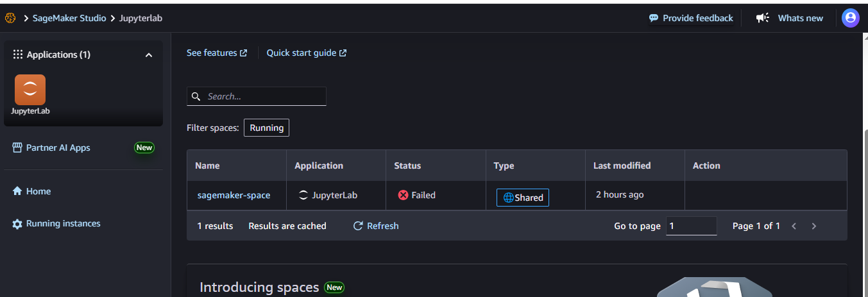Click the Whats new megaphone icon
This screenshot has height=297, width=868.
click(762, 18)
